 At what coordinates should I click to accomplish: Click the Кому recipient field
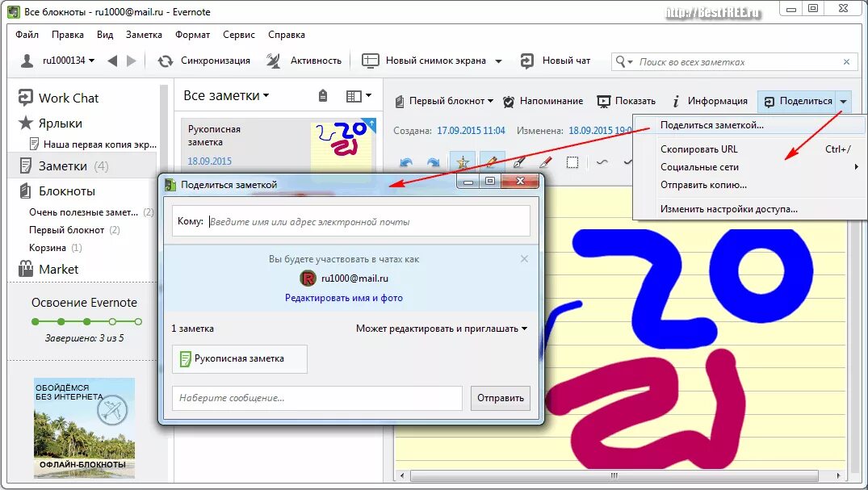click(351, 221)
